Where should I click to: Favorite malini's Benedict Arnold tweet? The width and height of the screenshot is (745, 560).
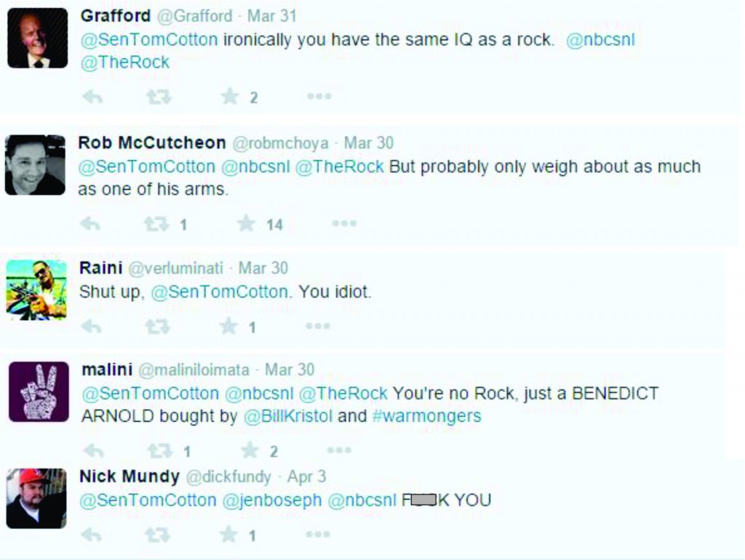point(250,451)
